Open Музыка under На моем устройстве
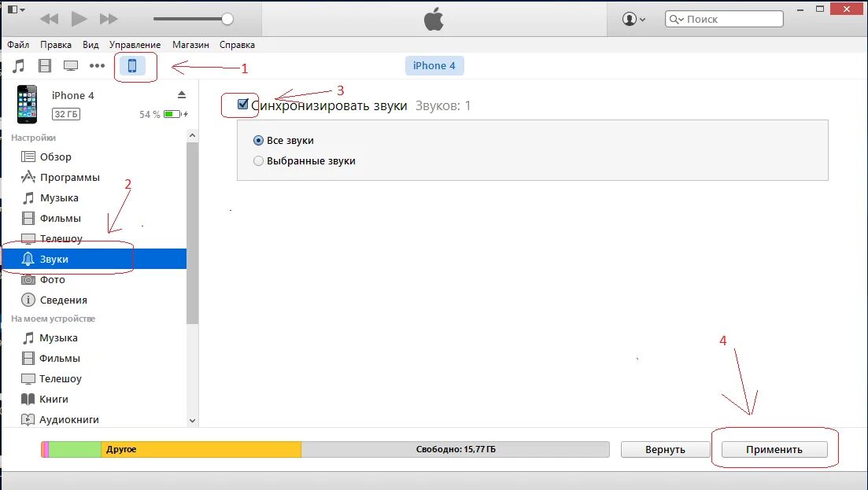This screenshot has height=490, width=868. click(94, 337)
